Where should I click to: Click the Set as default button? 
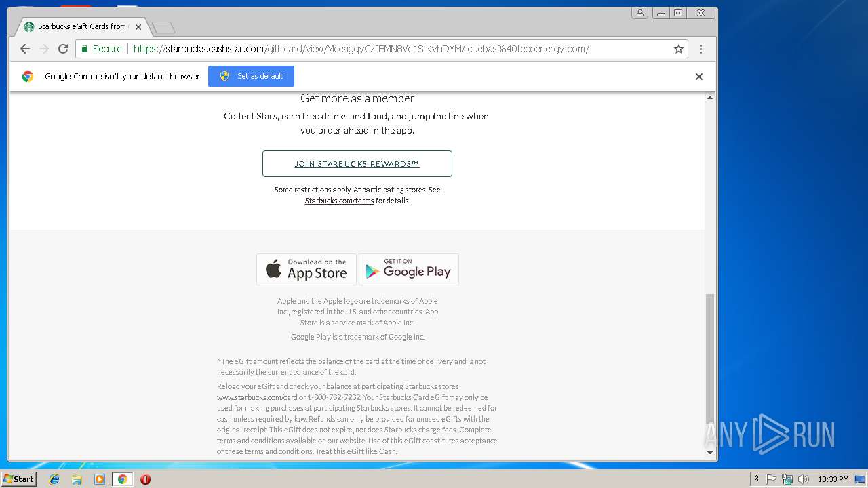pyautogui.click(x=251, y=76)
